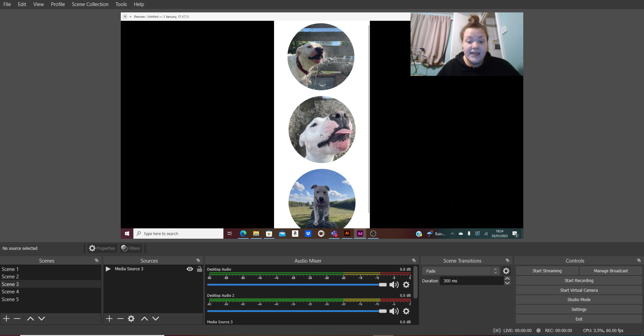The width and height of the screenshot is (644, 336).
Task: Open Desktop Audio 2 settings gear
Action: [x=406, y=311]
